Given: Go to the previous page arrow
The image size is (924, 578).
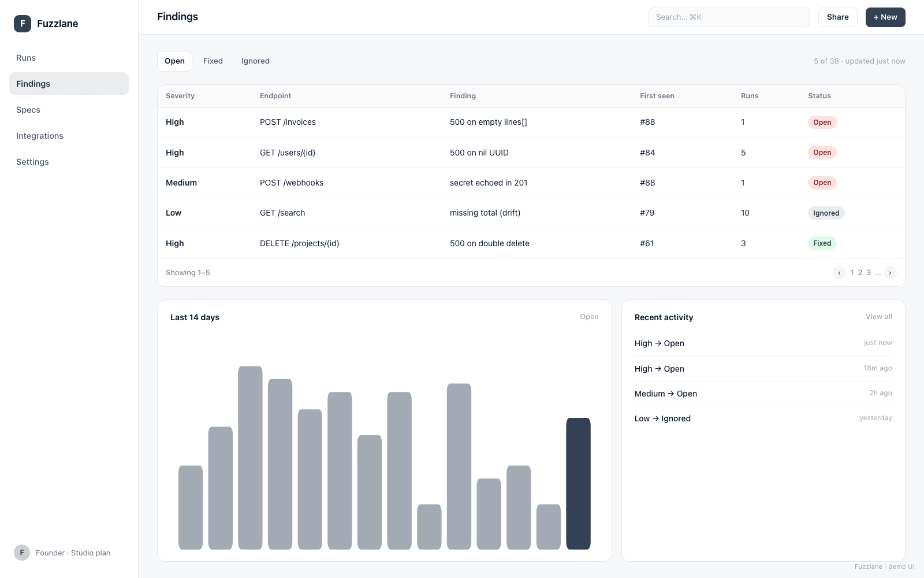Looking at the screenshot, I should pyautogui.click(x=839, y=273).
